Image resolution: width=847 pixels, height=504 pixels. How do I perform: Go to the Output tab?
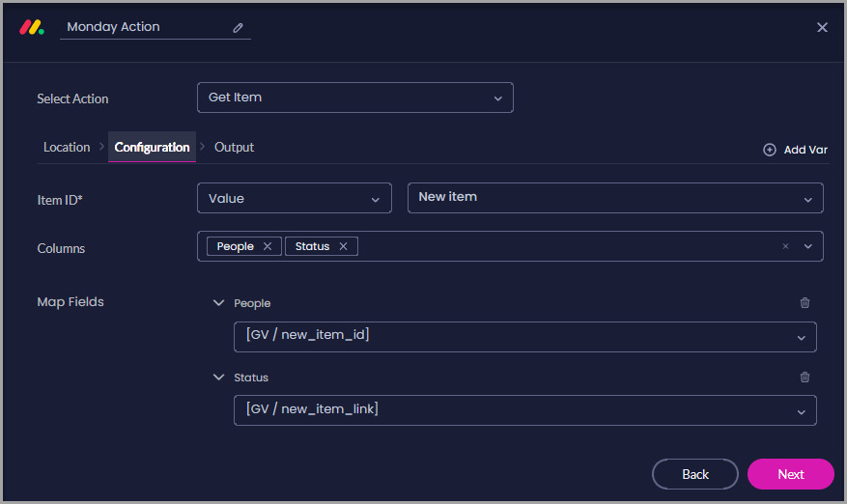click(x=234, y=147)
